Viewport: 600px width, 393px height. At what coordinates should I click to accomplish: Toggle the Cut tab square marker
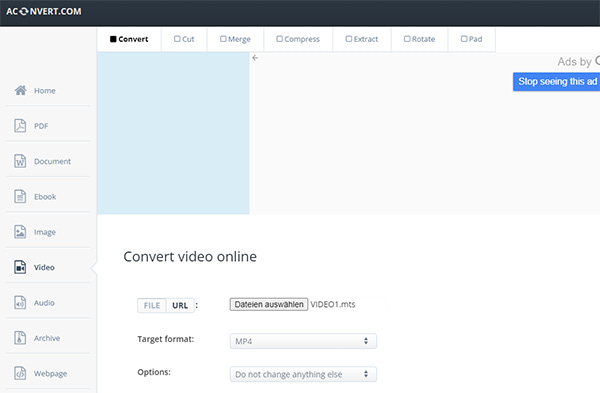[x=177, y=39]
